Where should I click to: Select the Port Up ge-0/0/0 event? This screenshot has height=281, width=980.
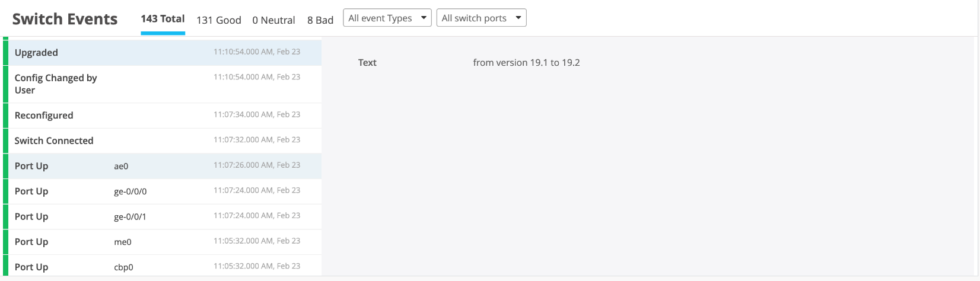pyautogui.click(x=160, y=191)
